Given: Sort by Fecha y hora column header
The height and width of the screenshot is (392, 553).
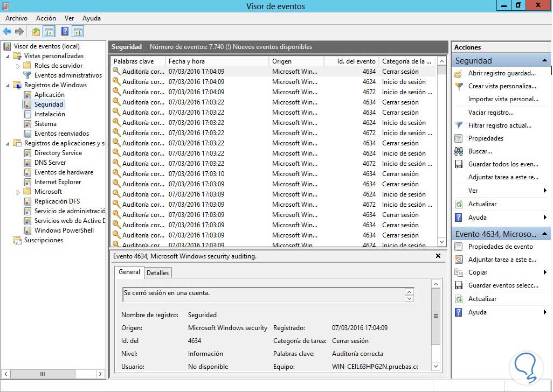Looking at the screenshot, I should 217,61.
